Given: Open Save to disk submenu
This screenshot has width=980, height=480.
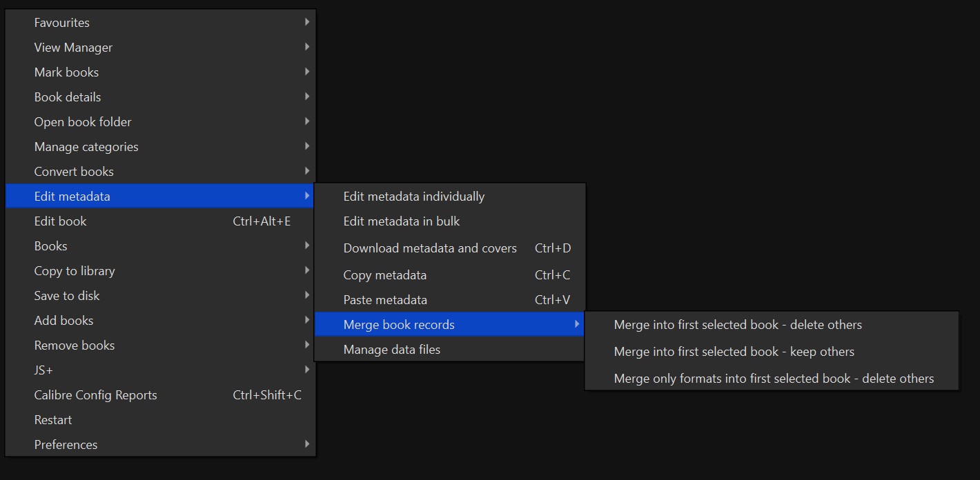Looking at the screenshot, I should point(67,296).
